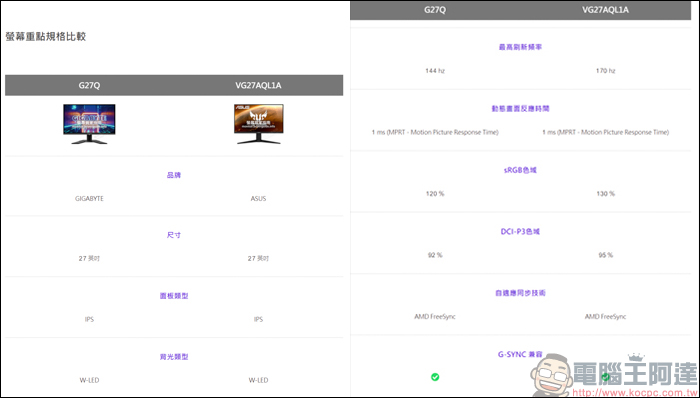
Task: Select the 130 % sRGB value
Action: tap(605, 194)
